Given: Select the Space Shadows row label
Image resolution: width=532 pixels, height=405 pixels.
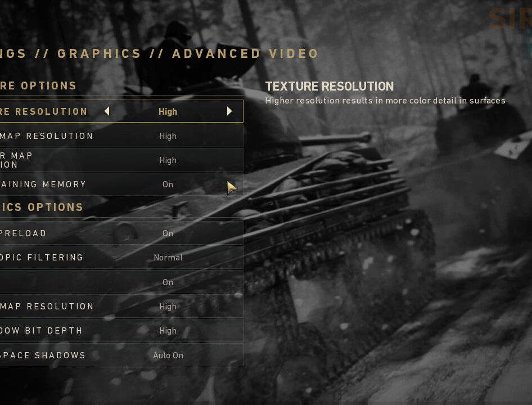Looking at the screenshot, I should tap(43, 355).
